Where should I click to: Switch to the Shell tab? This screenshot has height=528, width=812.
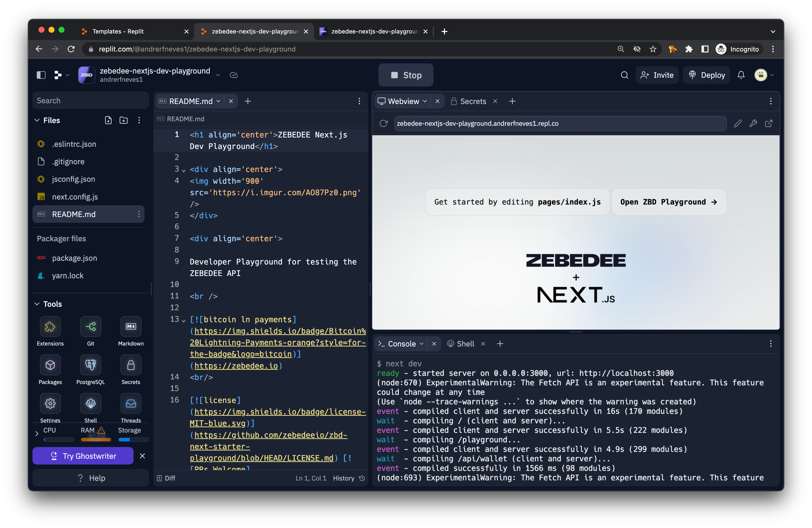[460, 343]
